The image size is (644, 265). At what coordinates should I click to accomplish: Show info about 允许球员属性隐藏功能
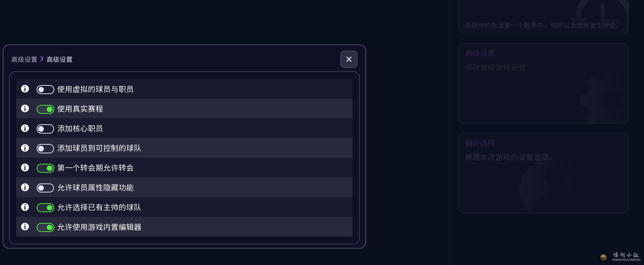[25, 187]
